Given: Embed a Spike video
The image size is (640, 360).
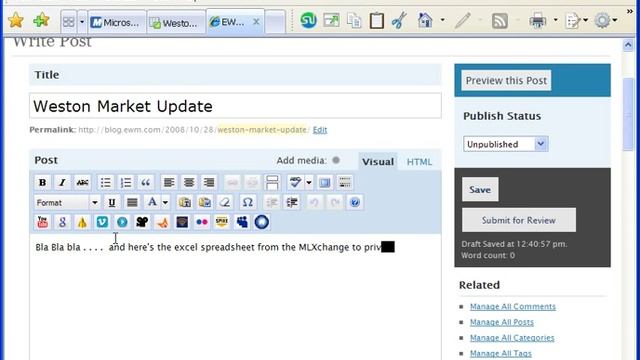Looking at the screenshot, I should click(222, 222).
